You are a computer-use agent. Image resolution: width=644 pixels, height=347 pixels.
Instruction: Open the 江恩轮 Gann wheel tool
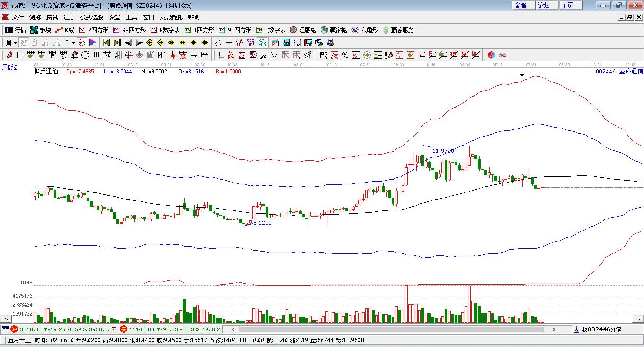303,30
